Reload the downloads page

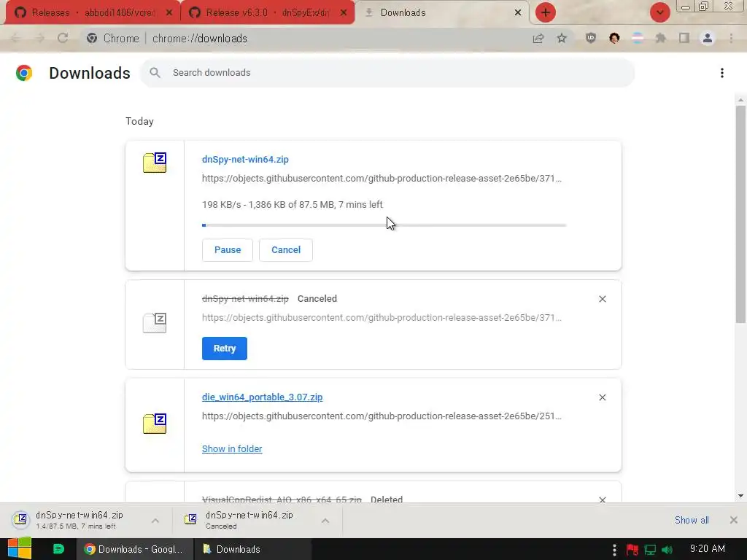[x=63, y=38]
